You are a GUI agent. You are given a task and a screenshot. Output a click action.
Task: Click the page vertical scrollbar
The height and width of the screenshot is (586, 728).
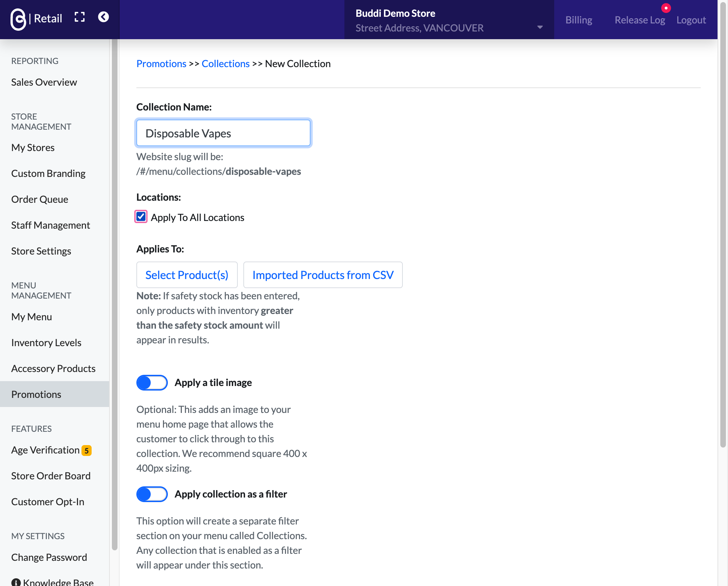click(723, 224)
